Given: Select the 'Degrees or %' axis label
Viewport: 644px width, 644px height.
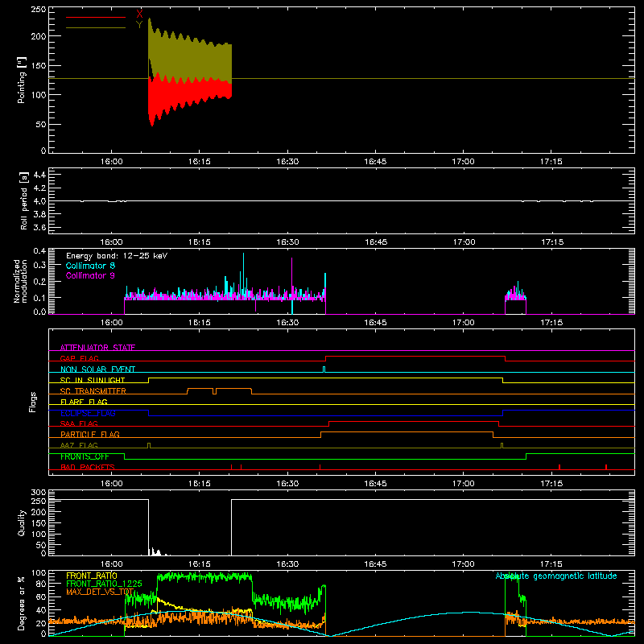Looking at the screenshot, I should point(22,603).
